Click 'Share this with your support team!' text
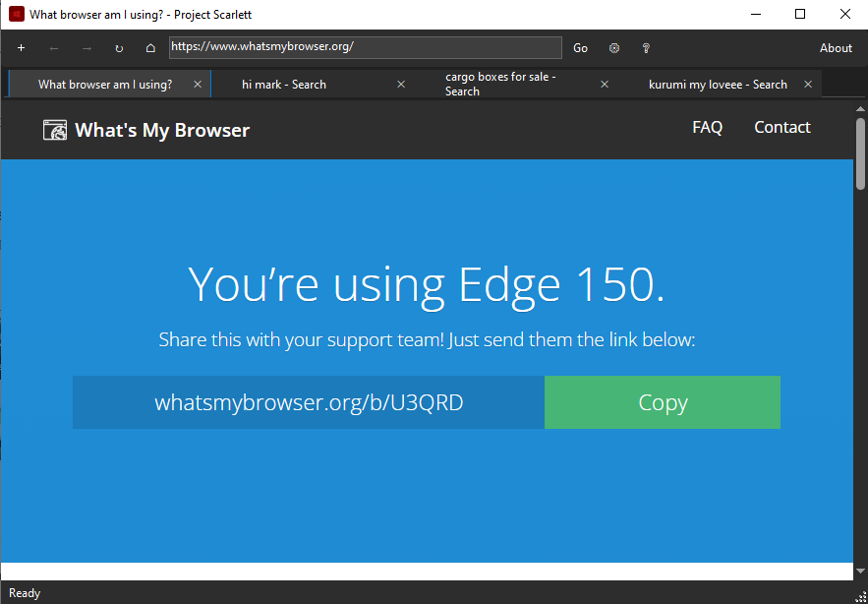 click(x=302, y=339)
